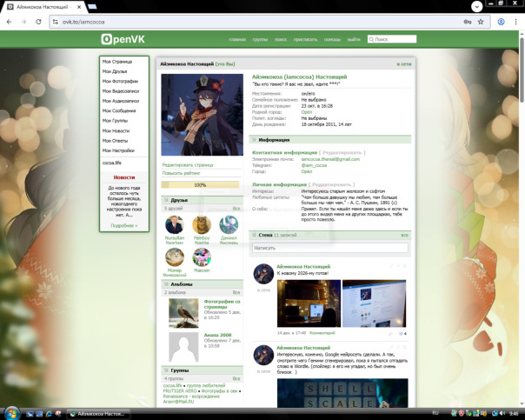
Task: Click the Повысить рейтинг link
Action: 181,173
